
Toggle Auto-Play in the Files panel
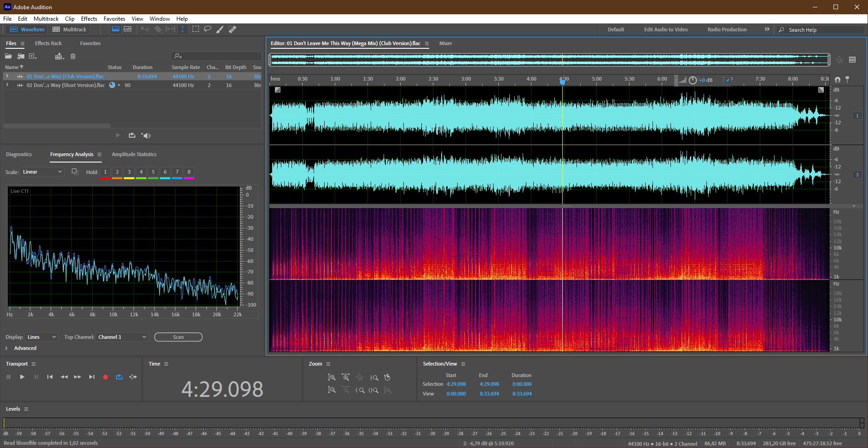146,135
